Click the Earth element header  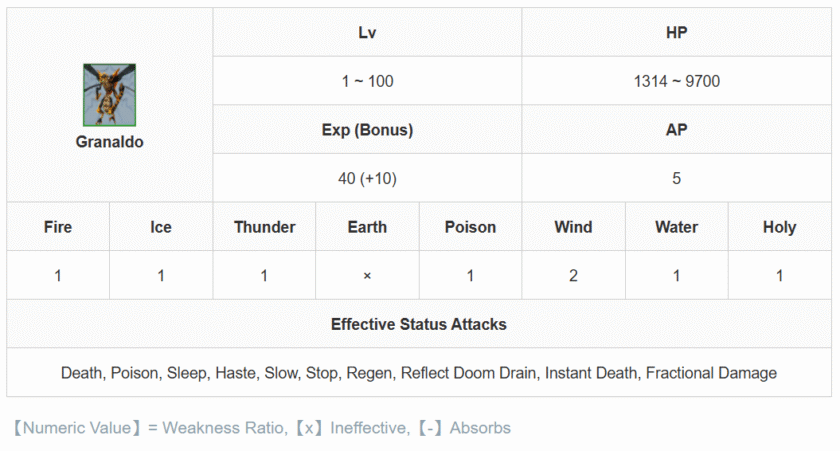coord(367,227)
